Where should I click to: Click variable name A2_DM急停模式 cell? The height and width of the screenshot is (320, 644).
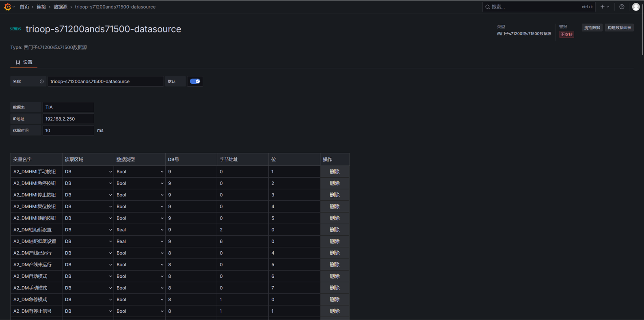pos(37,300)
